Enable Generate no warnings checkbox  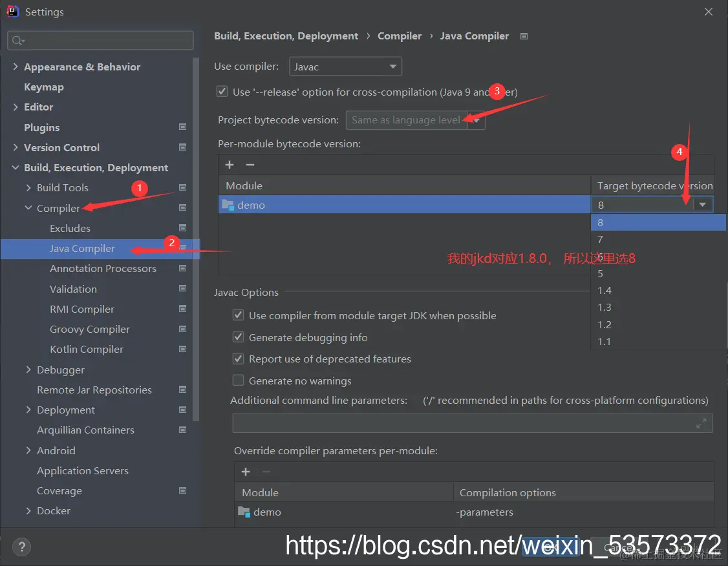point(238,381)
